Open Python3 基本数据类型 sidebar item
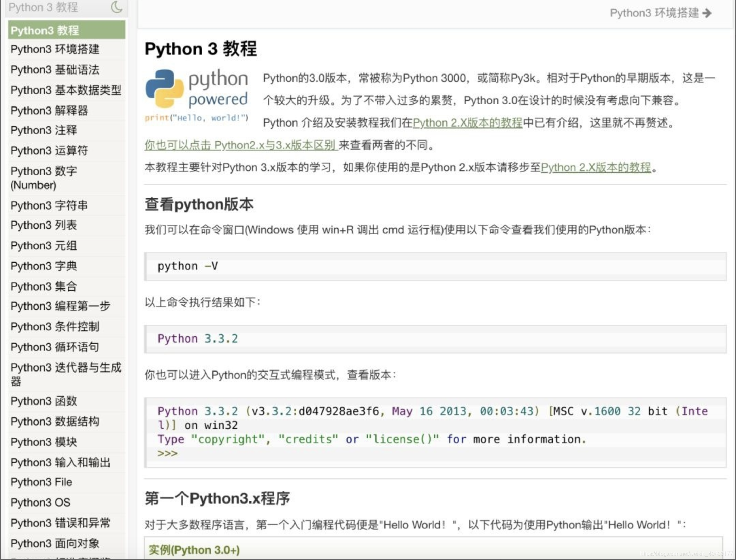This screenshot has height=560, width=736. click(66, 90)
